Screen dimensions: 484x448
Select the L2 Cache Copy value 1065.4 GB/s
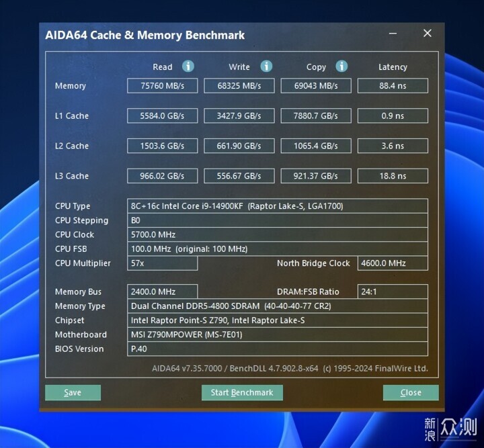click(x=316, y=146)
